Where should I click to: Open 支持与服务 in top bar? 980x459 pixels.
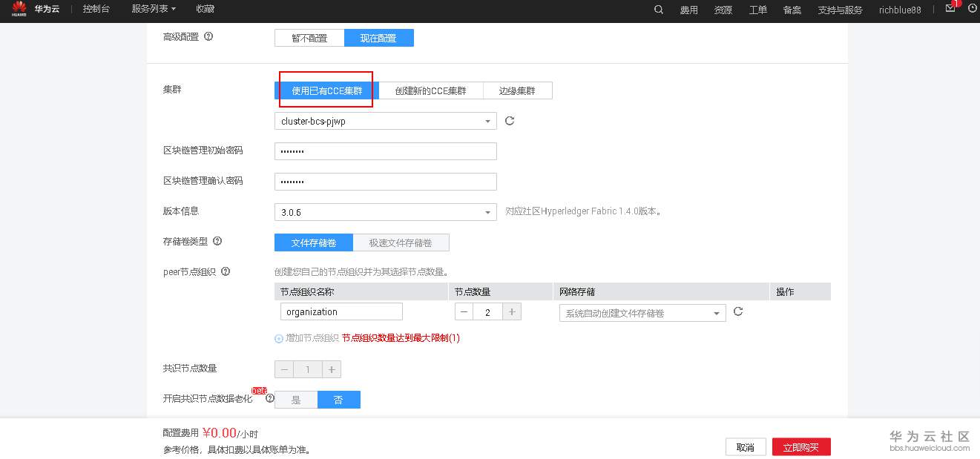pyautogui.click(x=841, y=10)
